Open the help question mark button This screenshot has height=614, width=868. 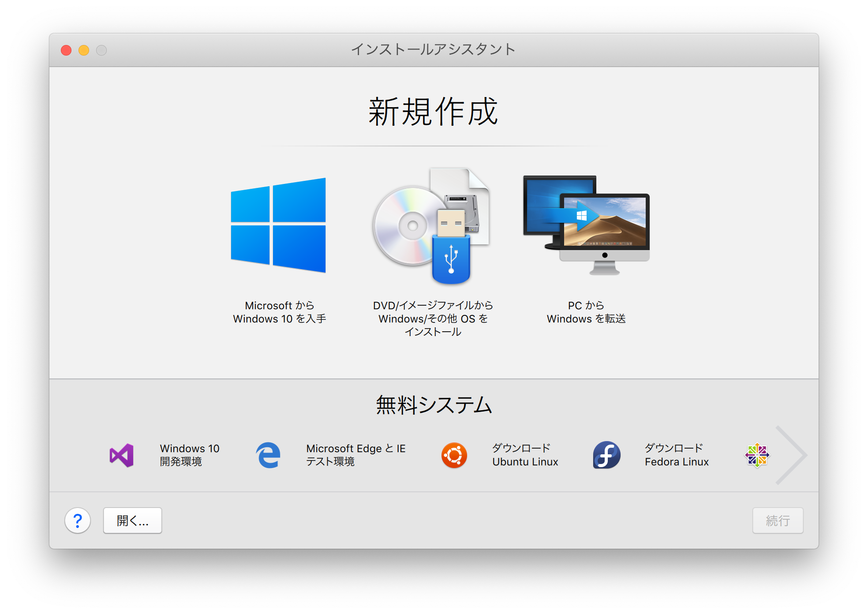(x=78, y=520)
